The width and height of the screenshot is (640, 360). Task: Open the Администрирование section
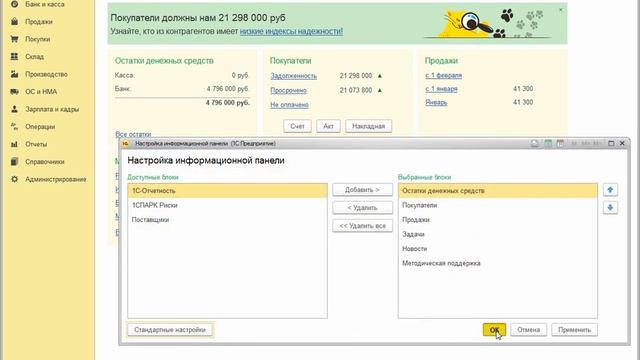point(56,180)
